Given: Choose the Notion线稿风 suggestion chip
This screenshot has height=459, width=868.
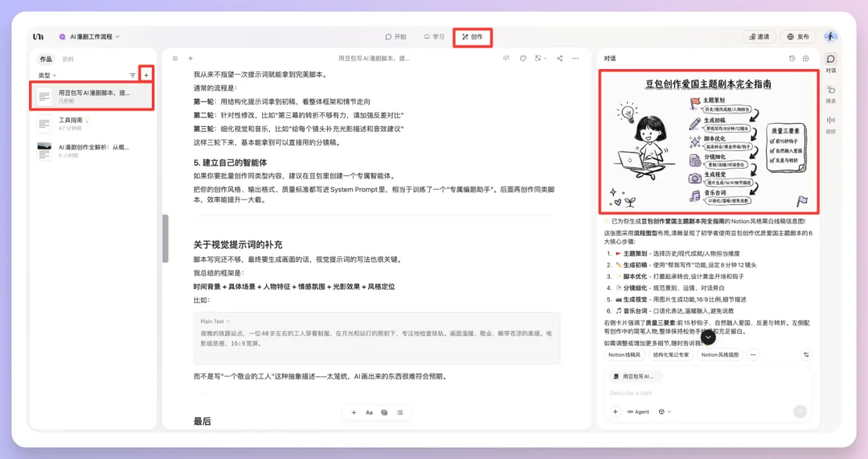Looking at the screenshot, I should click(x=624, y=355).
